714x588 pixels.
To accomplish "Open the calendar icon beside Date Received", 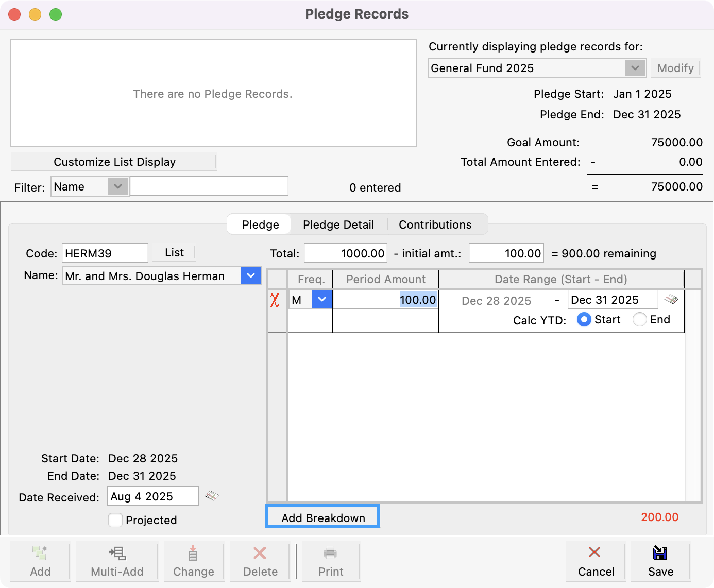I will (212, 496).
